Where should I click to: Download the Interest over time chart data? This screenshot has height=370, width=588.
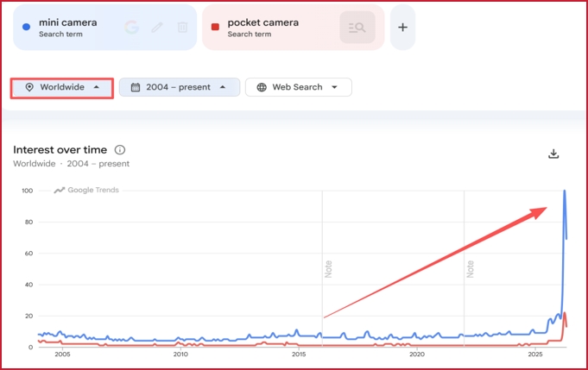tap(553, 154)
